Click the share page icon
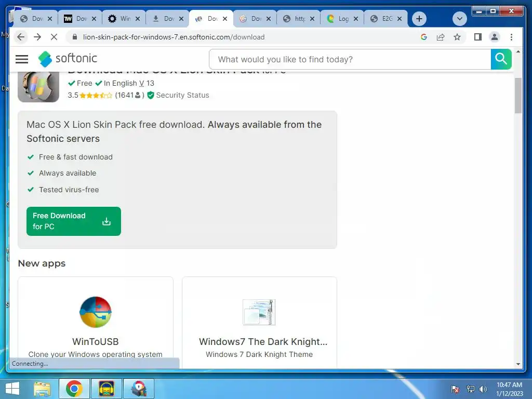532x399 pixels. click(x=441, y=37)
